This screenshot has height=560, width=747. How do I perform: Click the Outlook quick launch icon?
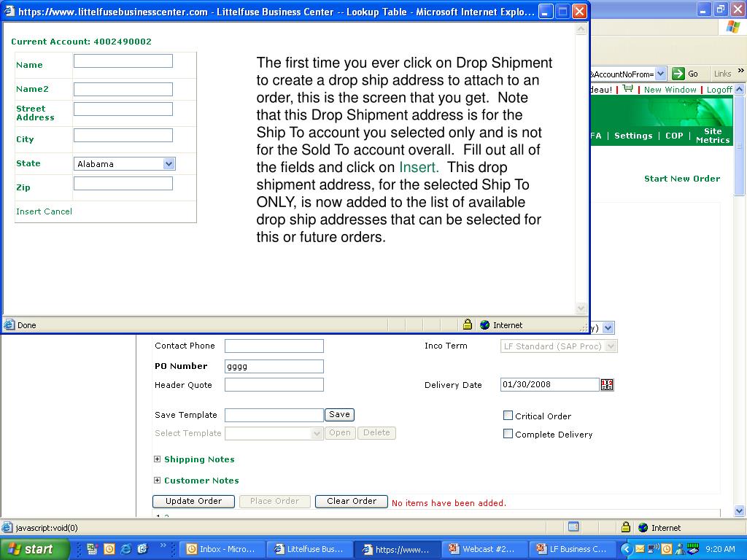[109, 549]
